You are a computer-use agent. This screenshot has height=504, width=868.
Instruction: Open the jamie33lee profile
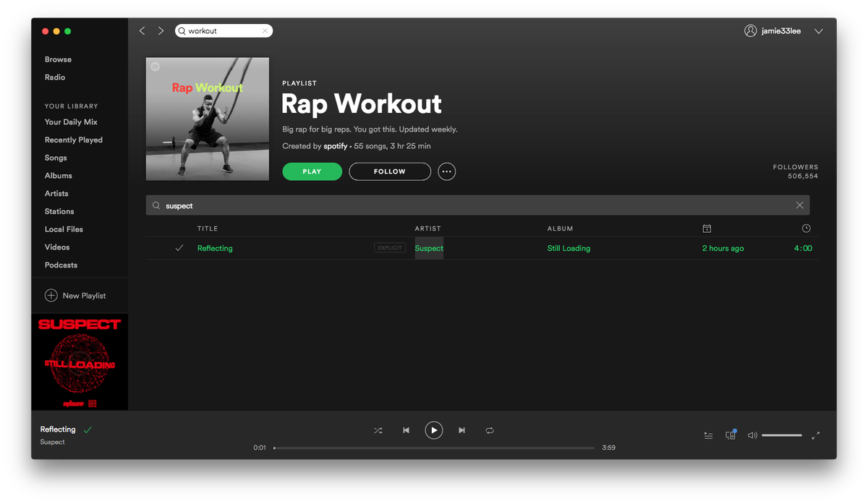click(x=773, y=31)
